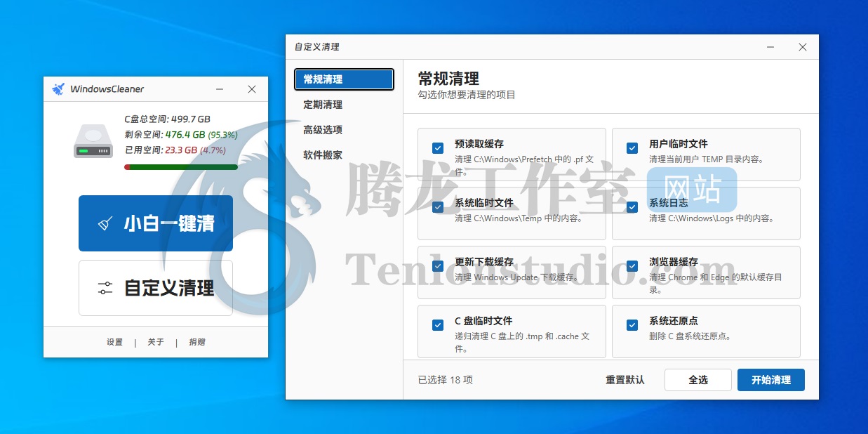This screenshot has width=868, height=434.
Task: Click the 常规清理 page heading
Action: click(448, 78)
